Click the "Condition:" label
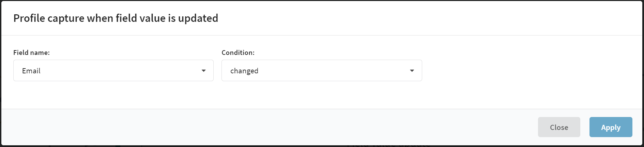This screenshot has width=644, height=147. (x=238, y=53)
